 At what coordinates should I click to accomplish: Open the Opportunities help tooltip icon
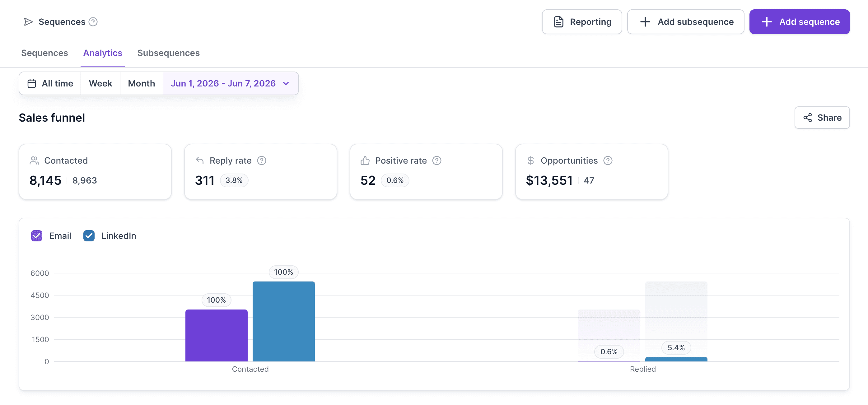click(x=608, y=161)
